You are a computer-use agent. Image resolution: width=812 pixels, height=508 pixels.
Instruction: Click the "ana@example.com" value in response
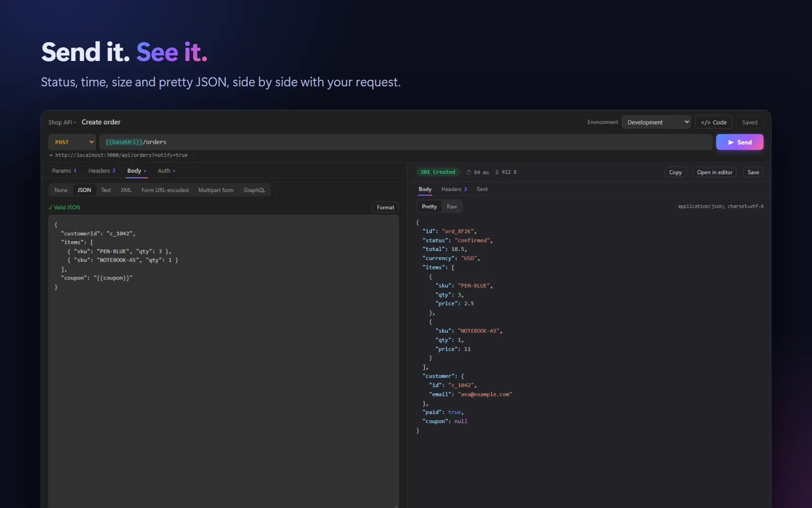(485, 394)
